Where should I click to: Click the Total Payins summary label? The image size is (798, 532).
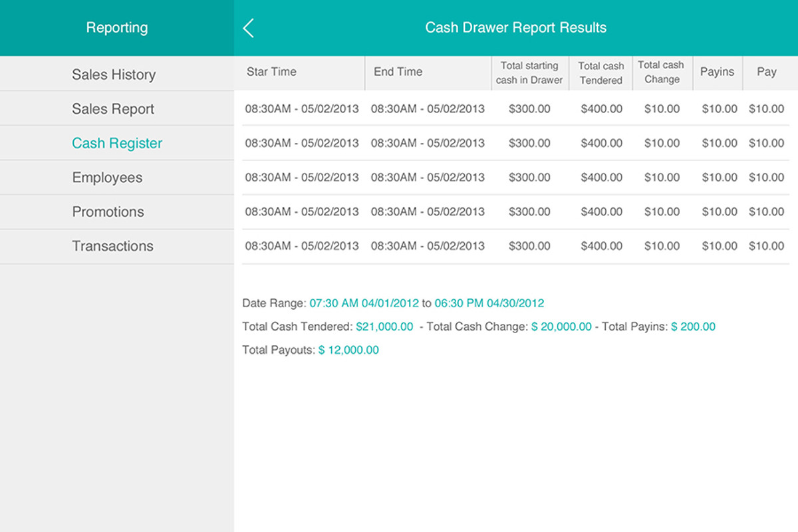click(x=634, y=327)
